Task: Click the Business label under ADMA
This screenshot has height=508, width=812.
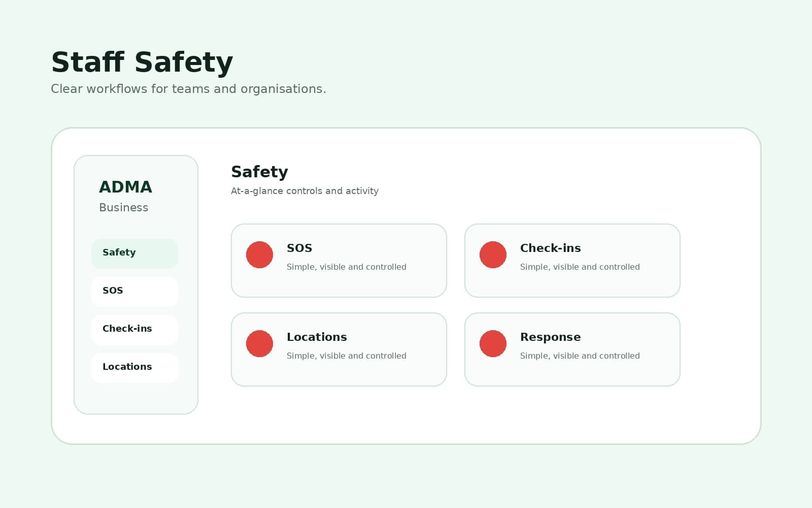Action: (123, 207)
